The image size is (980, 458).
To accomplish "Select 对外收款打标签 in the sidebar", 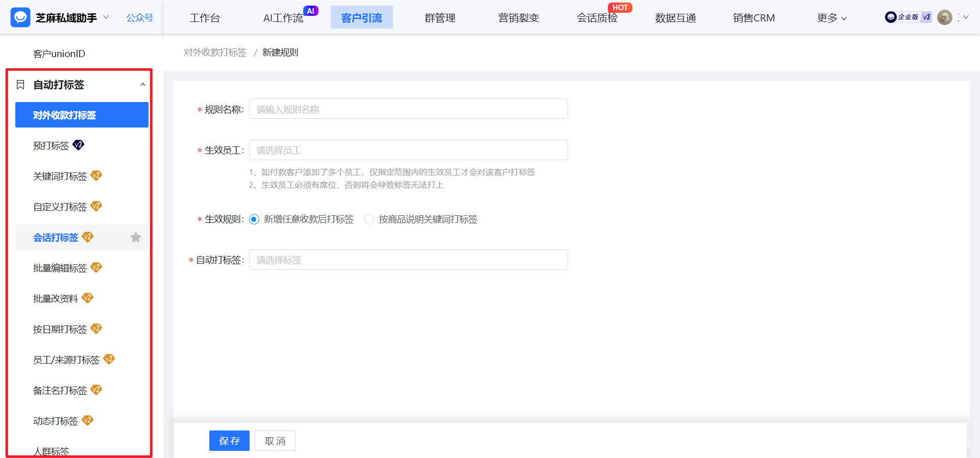I will pyautogui.click(x=82, y=115).
